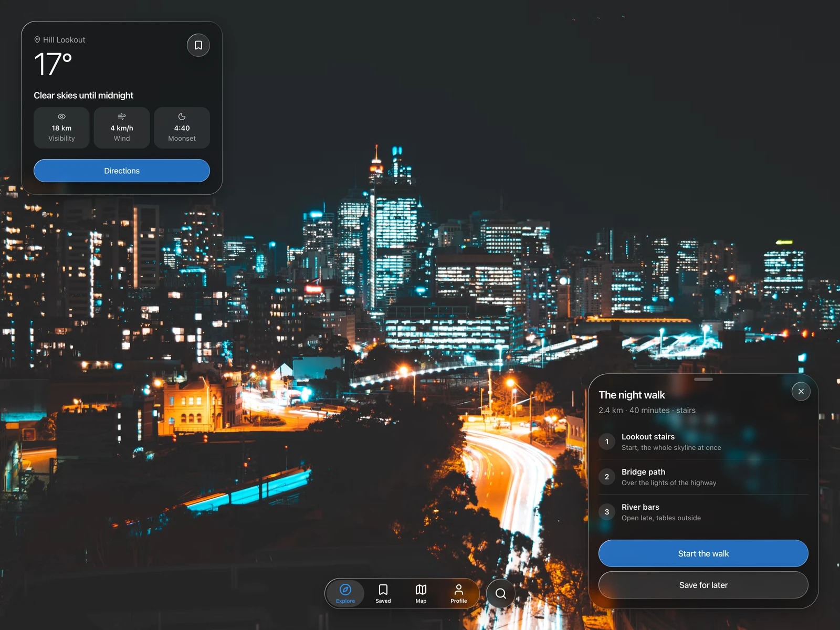Save the night walk for later
Image resolution: width=840 pixels, height=630 pixels.
[x=703, y=585]
